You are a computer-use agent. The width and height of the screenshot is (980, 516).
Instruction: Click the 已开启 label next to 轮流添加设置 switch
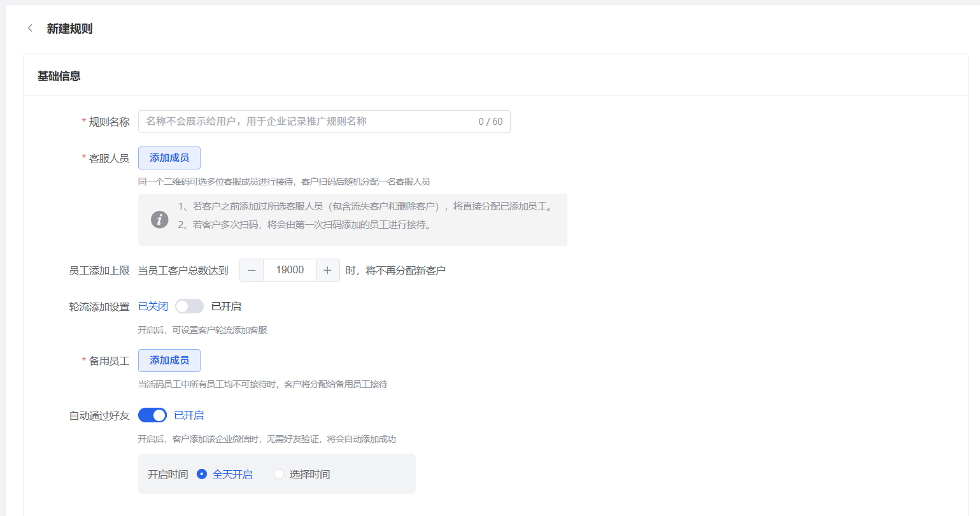[x=226, y=306]
